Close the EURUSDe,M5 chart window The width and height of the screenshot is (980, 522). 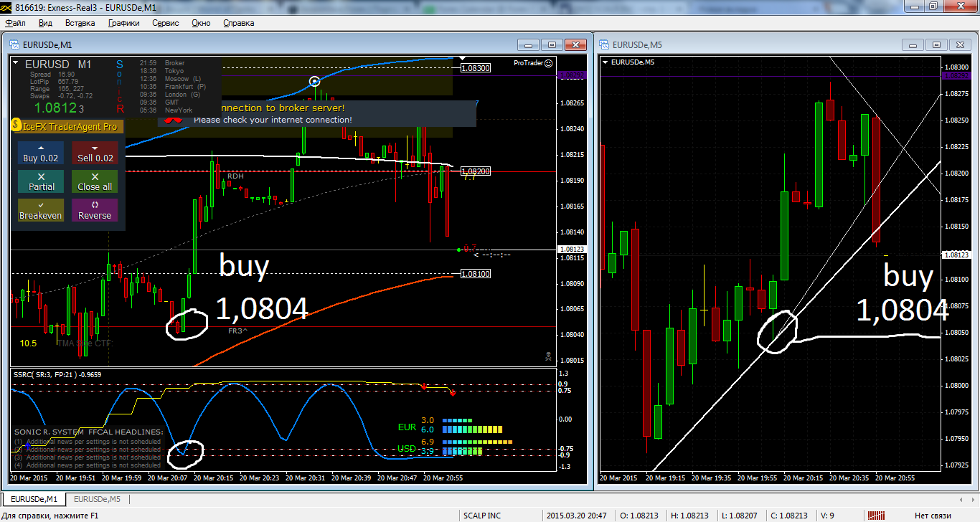(x=959, y=44)
